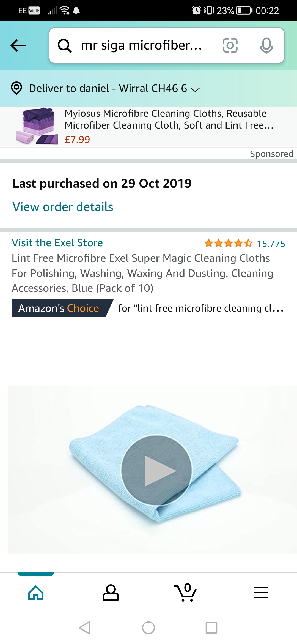Open the Myiosus Microfibre Cleaning Cloths title

tap(169, 119)
